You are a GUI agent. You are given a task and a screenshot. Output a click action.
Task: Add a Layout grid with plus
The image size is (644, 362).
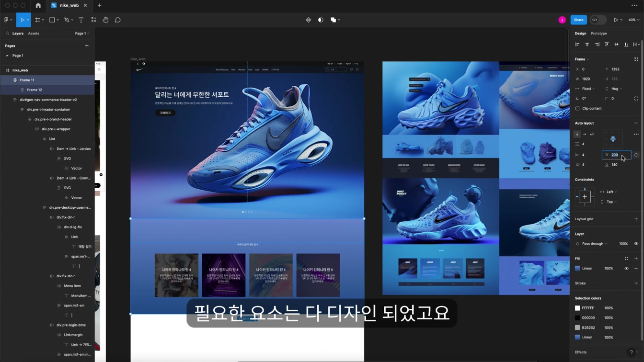636,219
